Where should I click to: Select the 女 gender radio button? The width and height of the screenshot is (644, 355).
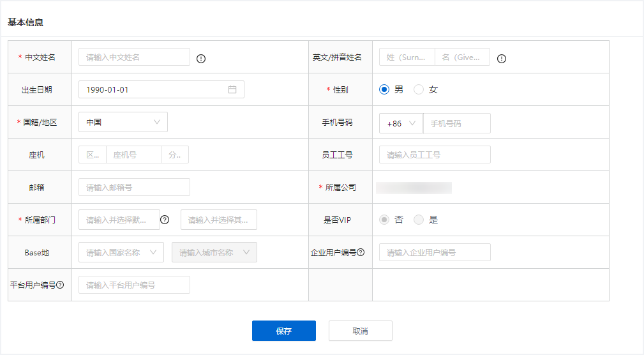(x=419, y=89)
